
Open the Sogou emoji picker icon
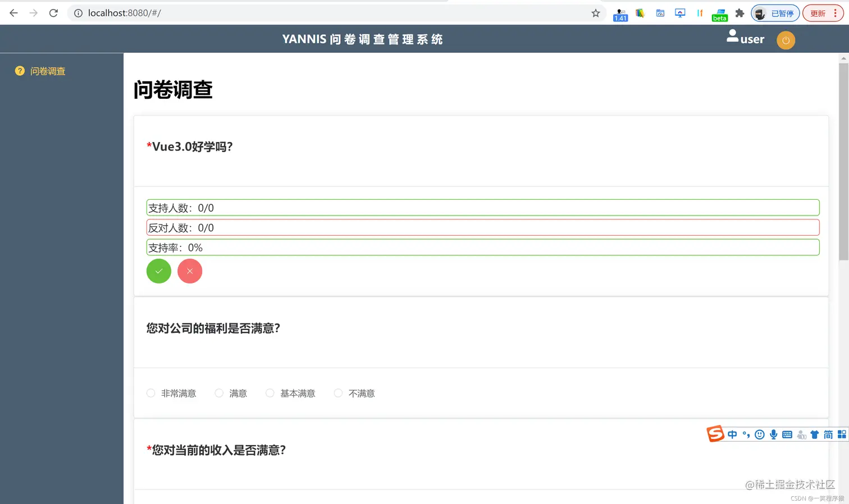(x=759, y=434)
